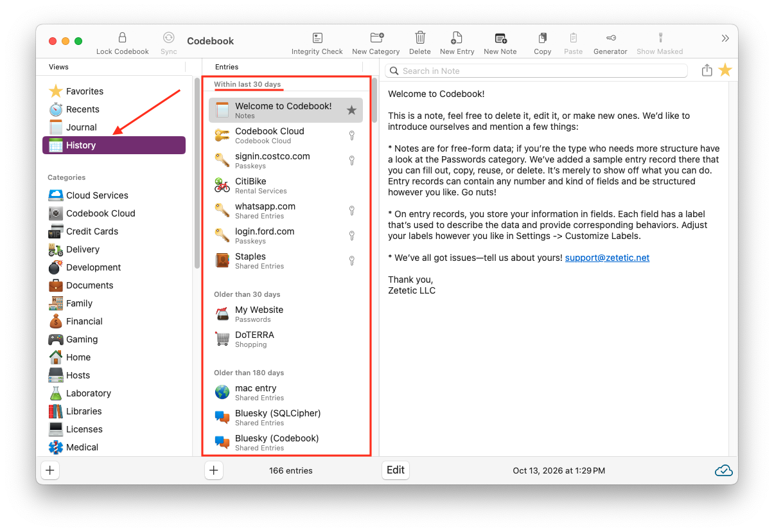
Task: Create a New Category from the toolbar
Action: click(x=377, y=38)
